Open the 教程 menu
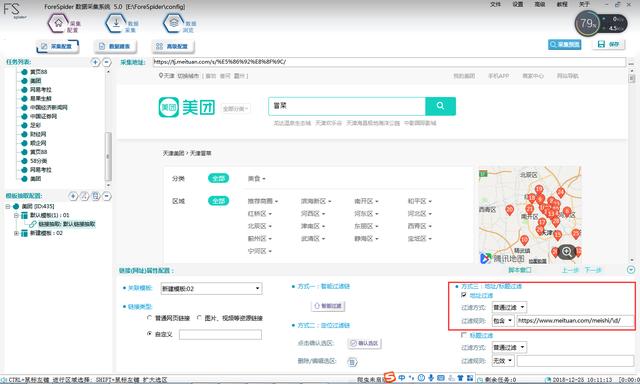The width and height of the screenshot is (640, 384). point(562,4)
